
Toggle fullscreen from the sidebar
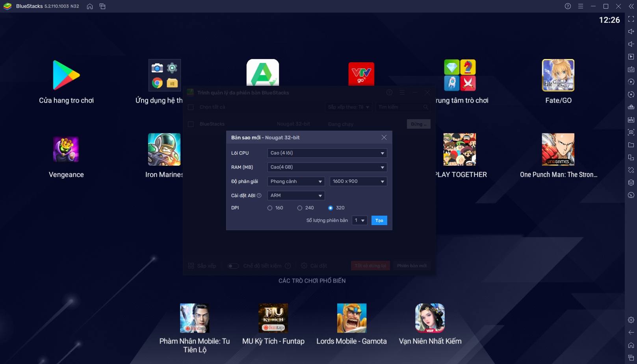point(631,19)
